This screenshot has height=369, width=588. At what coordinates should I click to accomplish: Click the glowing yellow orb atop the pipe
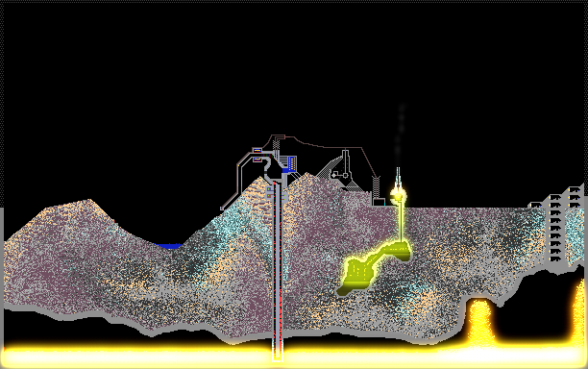pyautogui.click(x=398, y=195)
